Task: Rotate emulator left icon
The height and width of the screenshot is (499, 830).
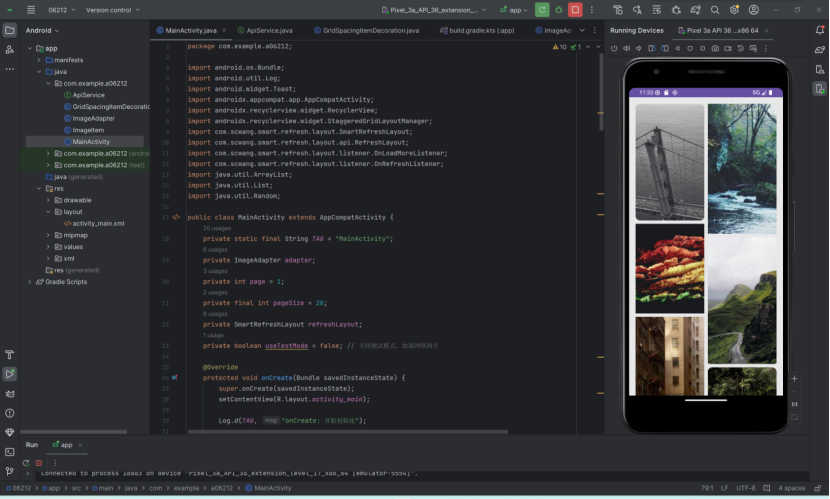Action: pos(652,48)
